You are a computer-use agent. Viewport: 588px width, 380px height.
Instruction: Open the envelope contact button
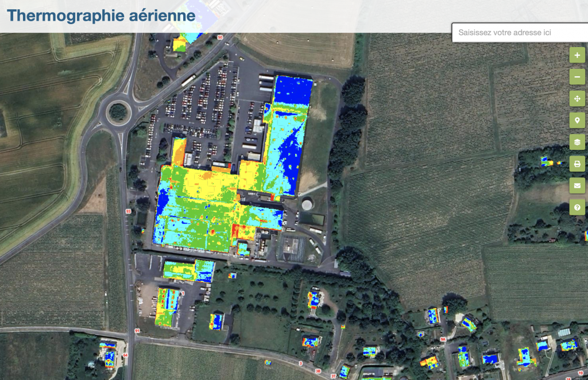click(577, 185)
